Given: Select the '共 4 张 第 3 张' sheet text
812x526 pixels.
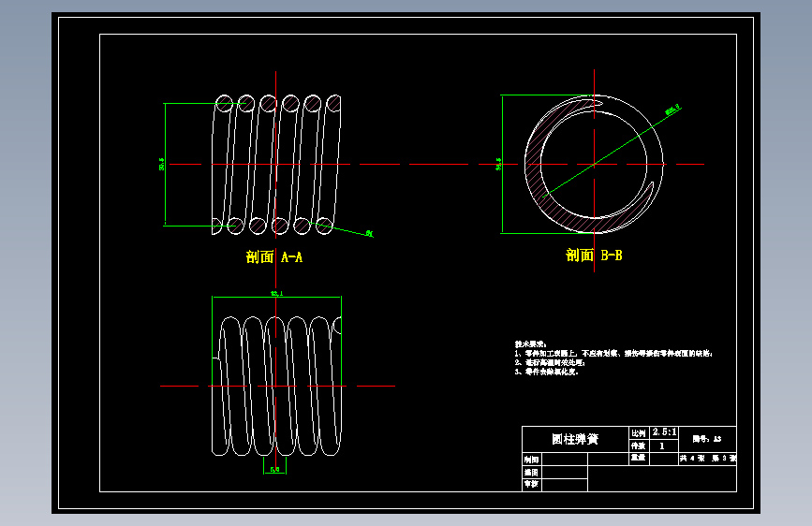Looking at the screenshot, I should [x=708, y=459].
